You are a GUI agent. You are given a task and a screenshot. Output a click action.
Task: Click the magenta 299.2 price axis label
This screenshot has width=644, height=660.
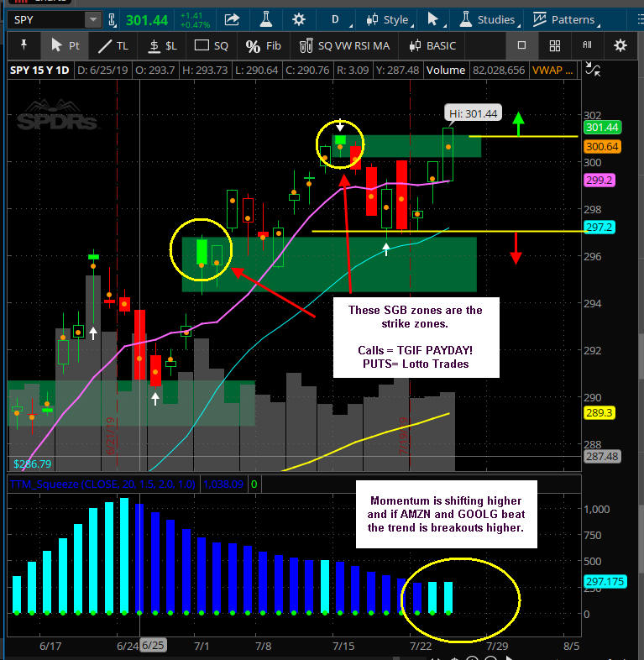(x=599, y=181)
